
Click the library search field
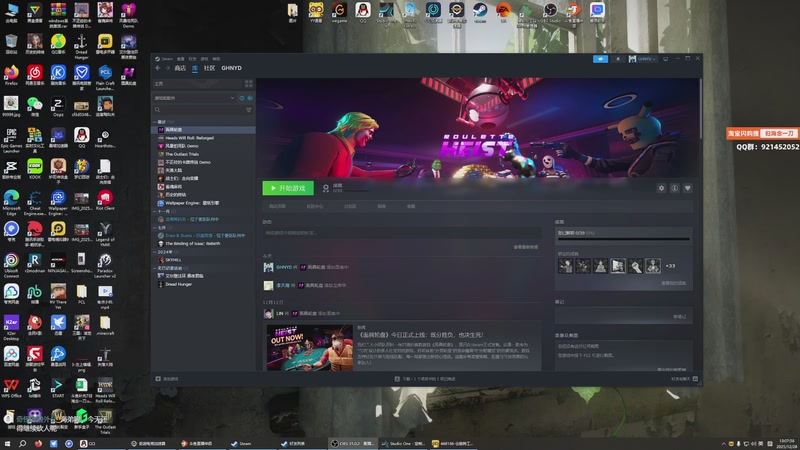click(199, 110)
